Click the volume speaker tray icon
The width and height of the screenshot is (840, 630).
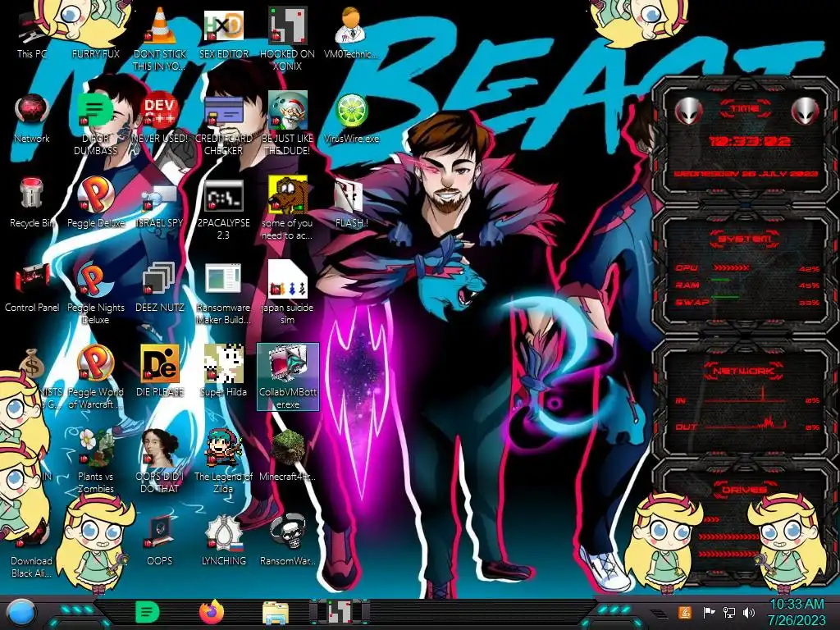click(x=749, y=612)
